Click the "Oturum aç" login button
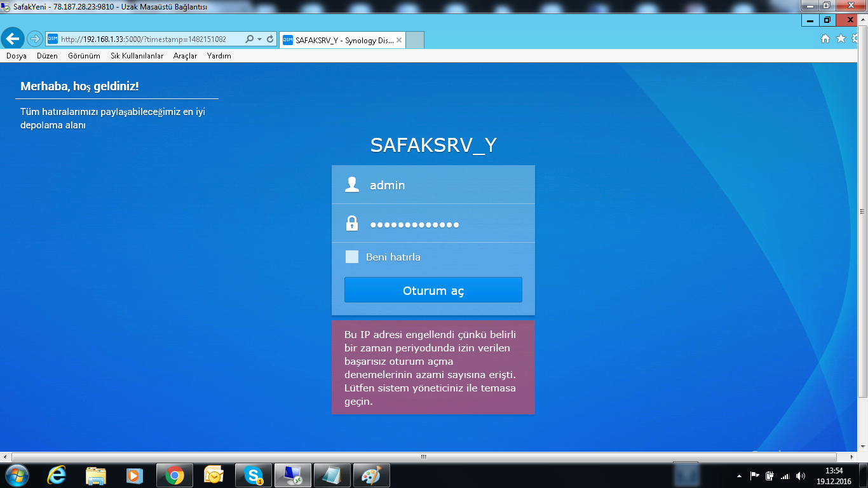The width and height of the screenshot is (868, 488). [433, 290]
